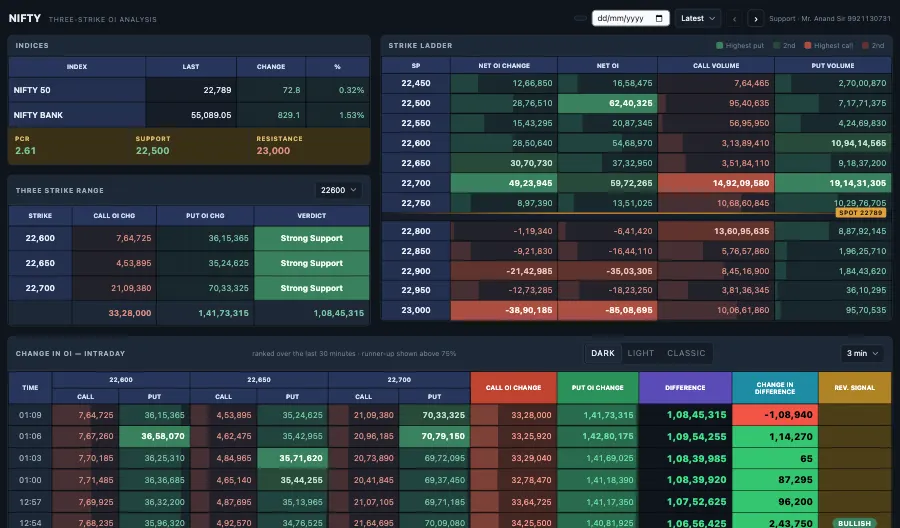Click the net OI change cell -38,90,185
Screen dimensions: 900x528
tap(504, 310)
